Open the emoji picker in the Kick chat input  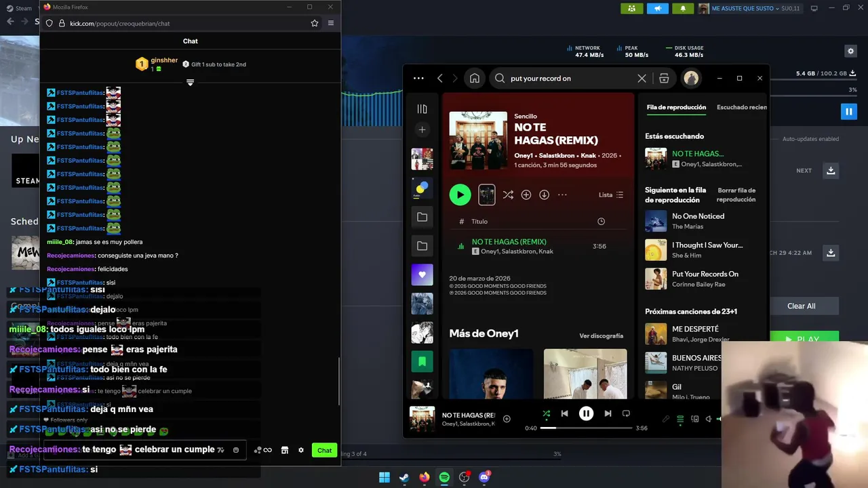[236, 449]
